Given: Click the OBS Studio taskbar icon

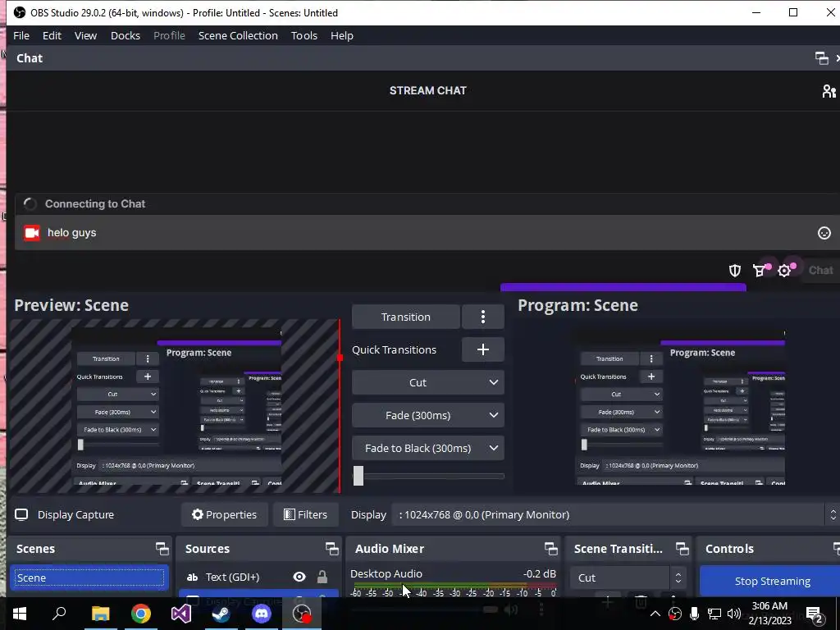Looking at the screenshot, I should [x=302, y=614].
